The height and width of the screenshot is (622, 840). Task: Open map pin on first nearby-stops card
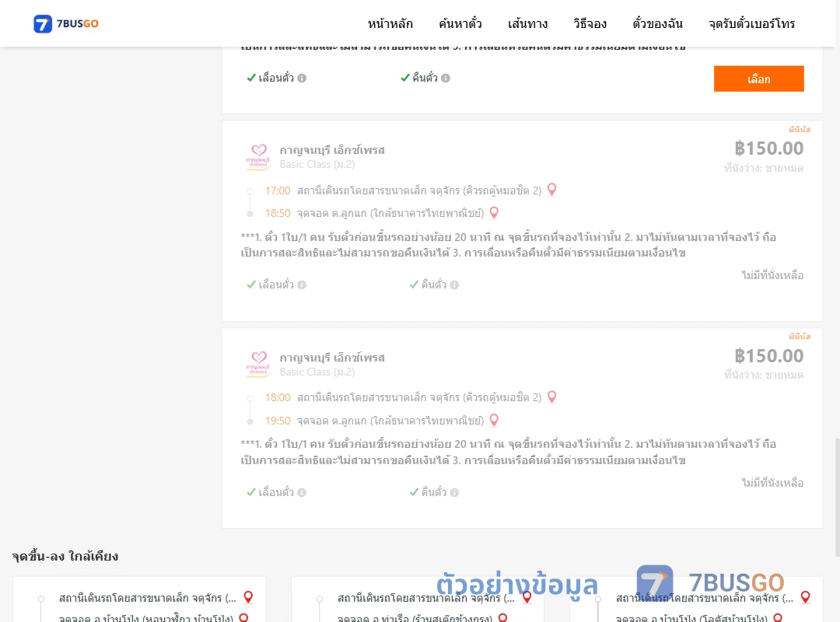click(248, 597)
